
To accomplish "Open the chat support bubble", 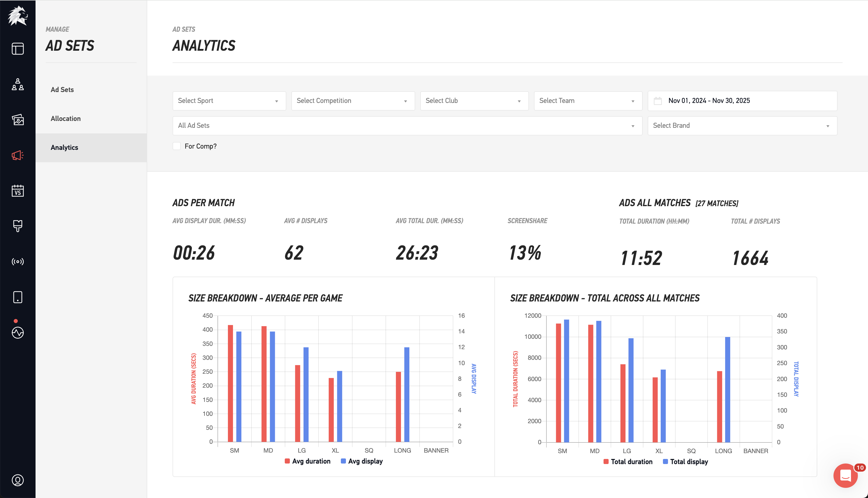I will pyautogui.click(x=845, y=475).
